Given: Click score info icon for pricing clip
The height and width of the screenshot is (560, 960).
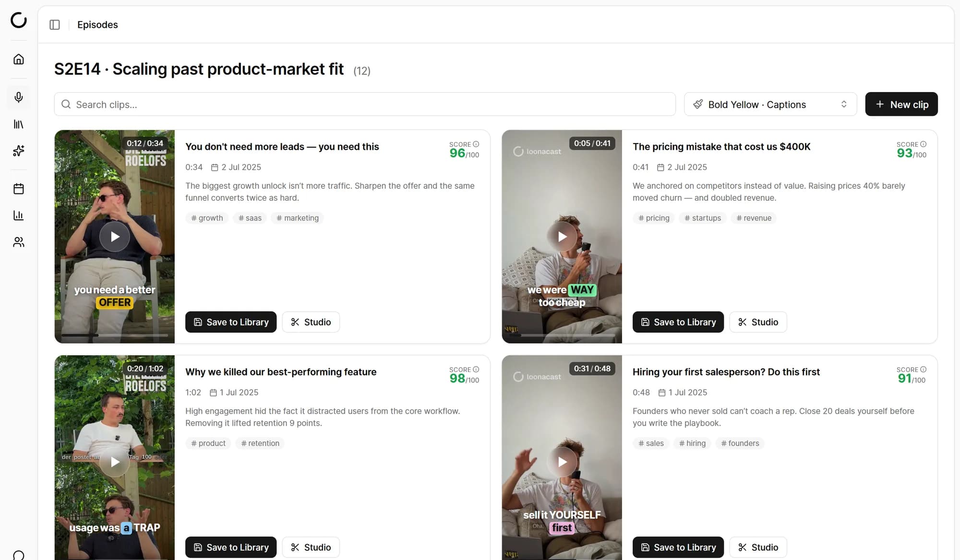Looking at the screenshot, I should (x=924, y=144).
